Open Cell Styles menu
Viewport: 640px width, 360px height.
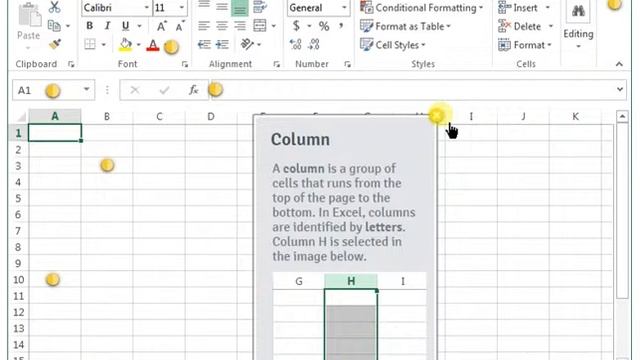point(393,45)
